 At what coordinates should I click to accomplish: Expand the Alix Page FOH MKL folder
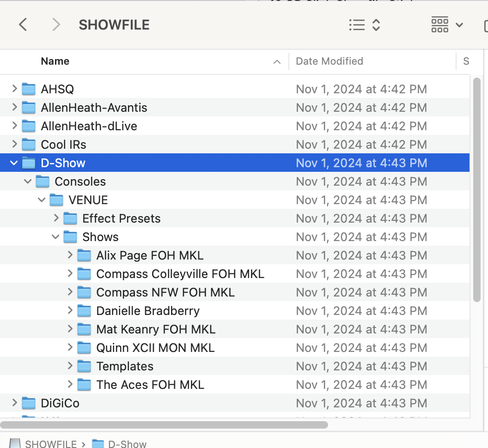pyautogui.click(x=70, y=255)
